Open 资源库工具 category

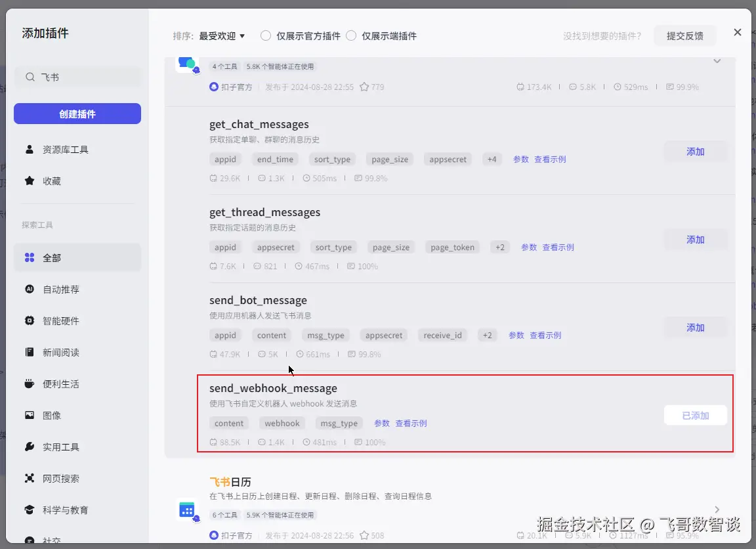77,150
